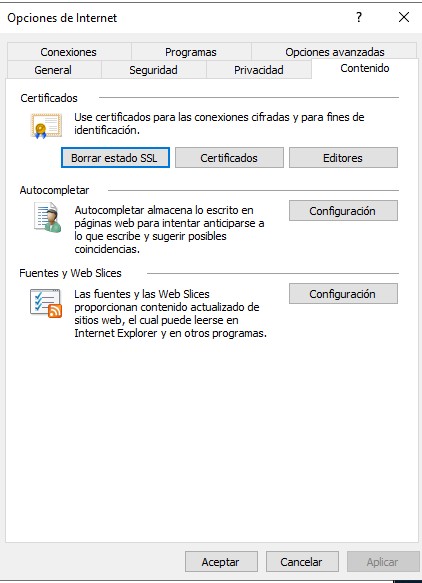Go to the Opciones avanzadas tab
The width and height of the screenshot is (422, 583).
coord(335,52)
